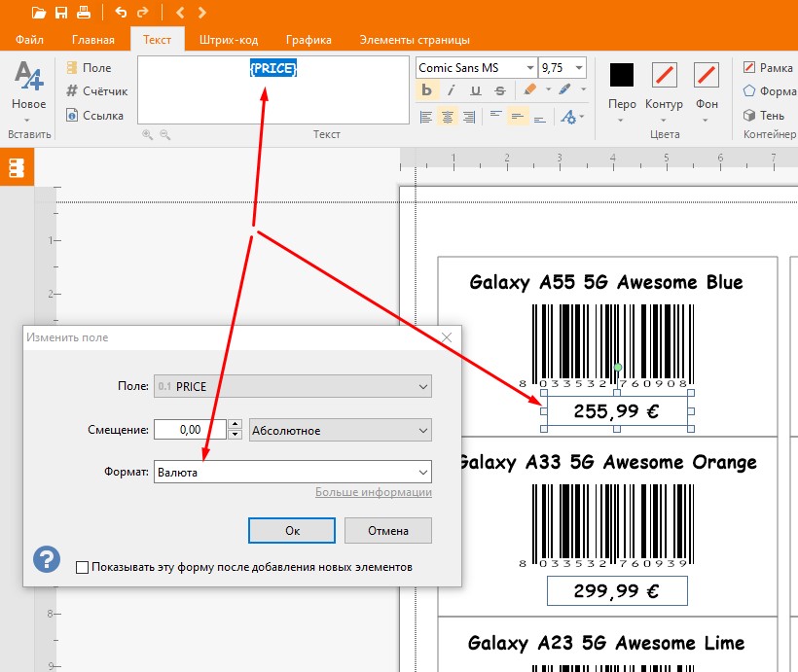798x672 pixels.
Task: Align text to the right
Action: (x=469, y=117)
